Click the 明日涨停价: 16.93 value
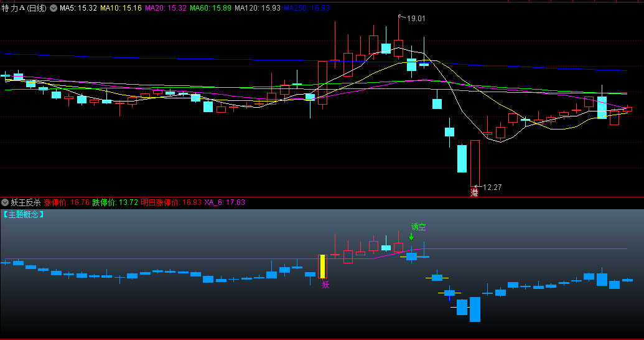 (x=171, y=202)
